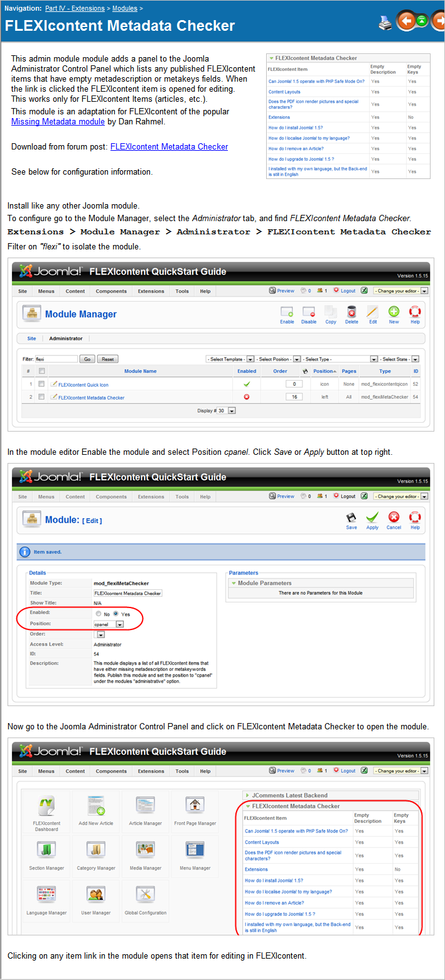The width and height of the screenshot is (445, 980).
Task: Open 'FLEXIcontent Metadata Checker' in module list
Action: (x=91, y=397)
